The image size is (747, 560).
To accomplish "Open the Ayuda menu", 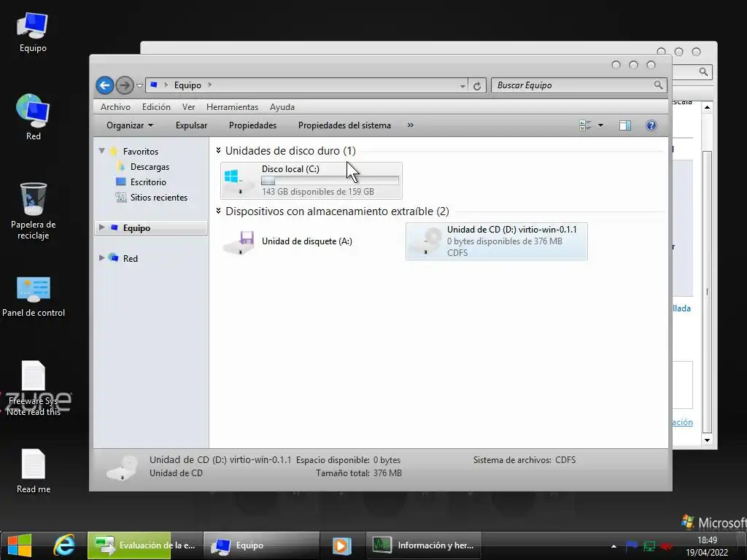I will click(x=282, y=107).
